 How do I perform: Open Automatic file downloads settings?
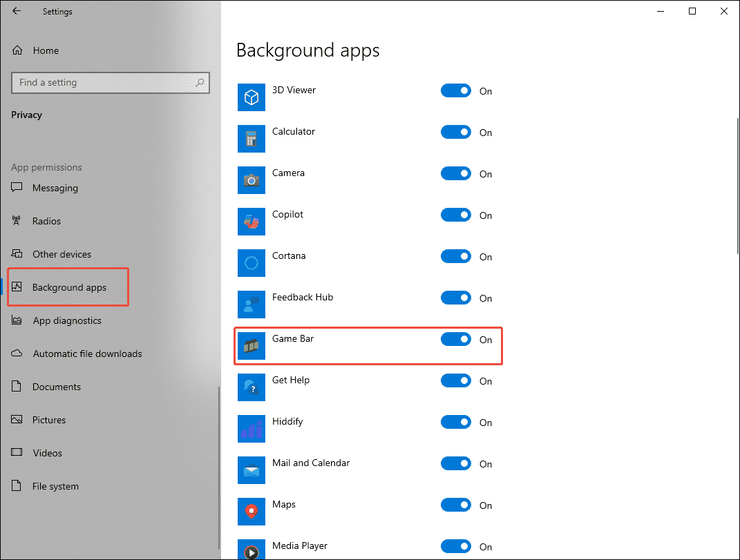(x=87, y=354)
